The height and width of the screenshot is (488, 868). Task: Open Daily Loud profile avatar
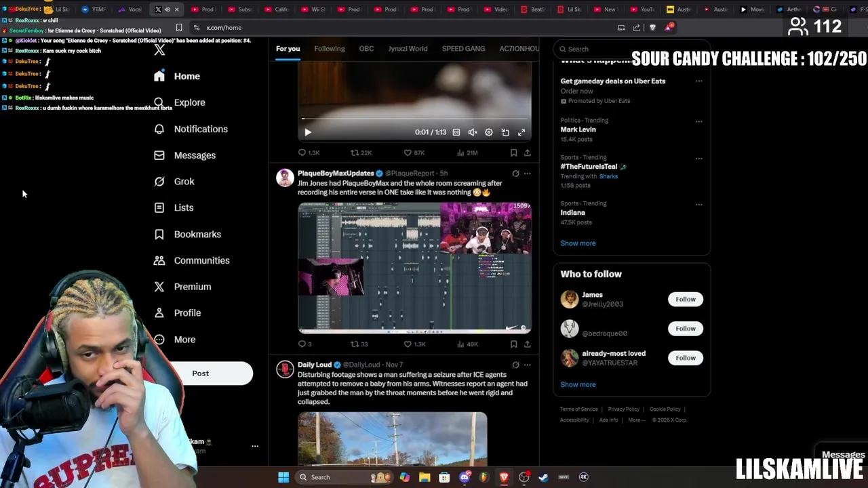[285, 369]
